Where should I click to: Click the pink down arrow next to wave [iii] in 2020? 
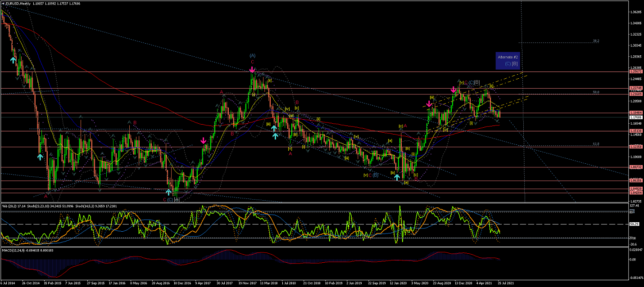coord(429,104)
